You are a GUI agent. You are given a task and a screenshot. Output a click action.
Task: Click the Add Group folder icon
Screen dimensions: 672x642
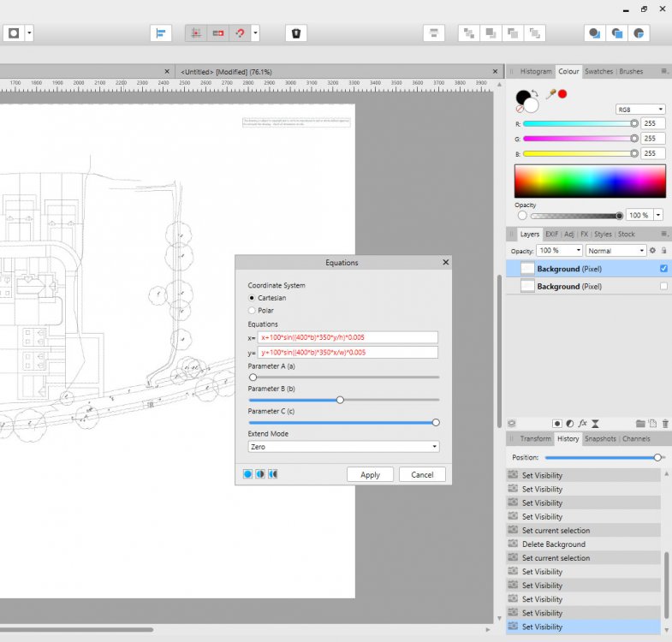640,423
